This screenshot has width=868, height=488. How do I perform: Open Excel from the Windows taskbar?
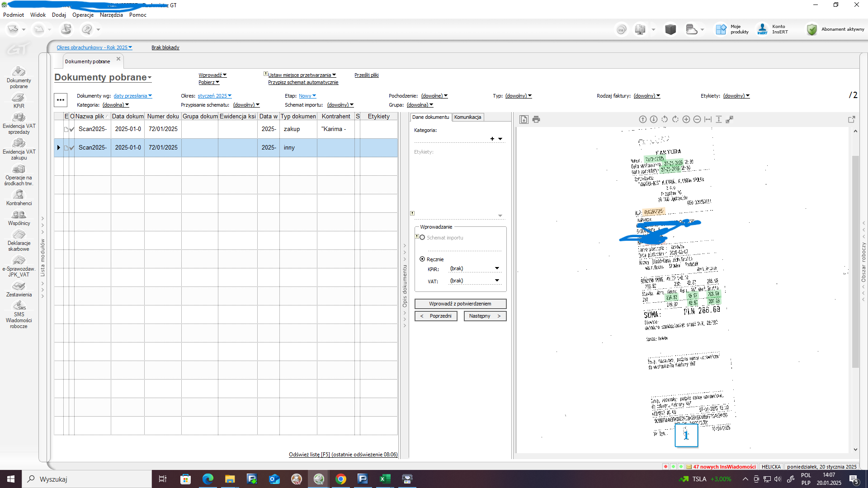click(385, 479)
